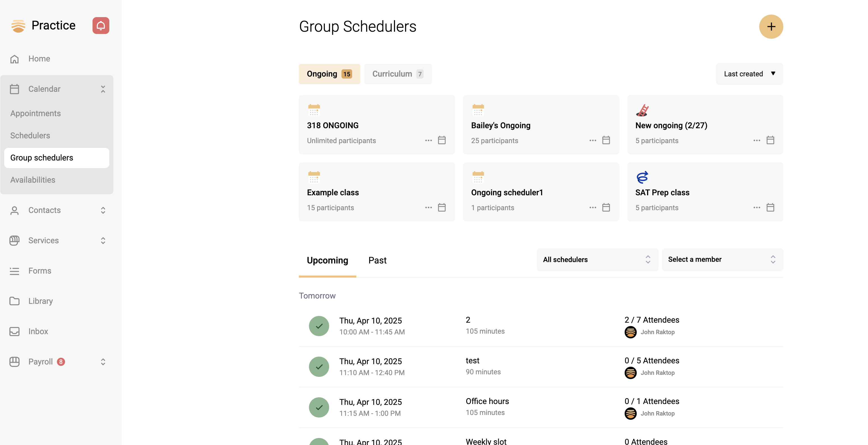Click '0 / 1 Attendees' text
The width and height of the screenshot is (868, 445).
click(x=652, y=401)
